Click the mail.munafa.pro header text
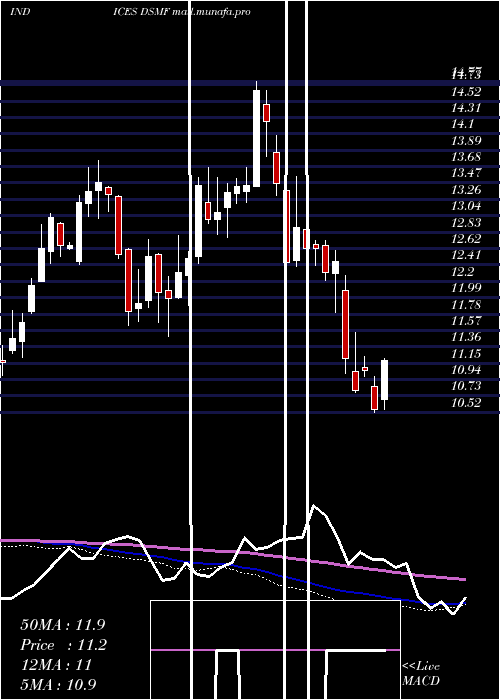The height and width of the screenshot is (700, 500). [211, 12]
